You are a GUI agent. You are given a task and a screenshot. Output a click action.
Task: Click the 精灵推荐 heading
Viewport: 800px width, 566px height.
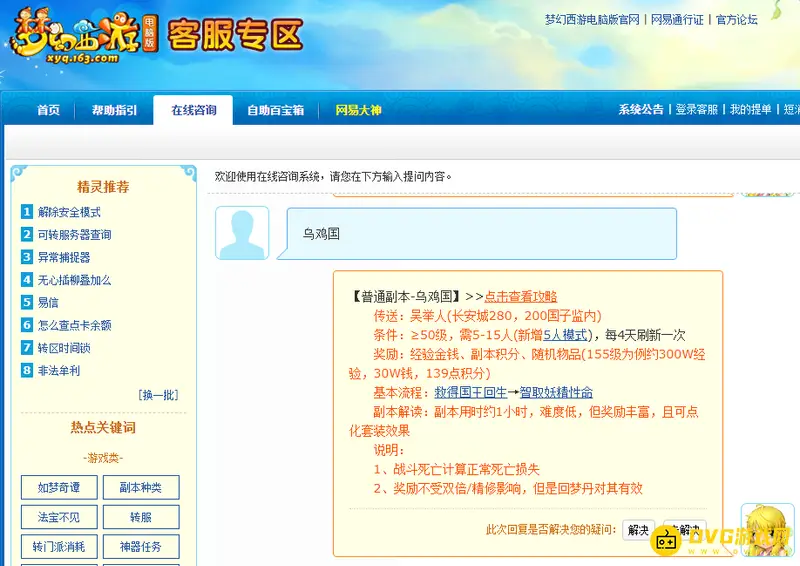point(103,187)
